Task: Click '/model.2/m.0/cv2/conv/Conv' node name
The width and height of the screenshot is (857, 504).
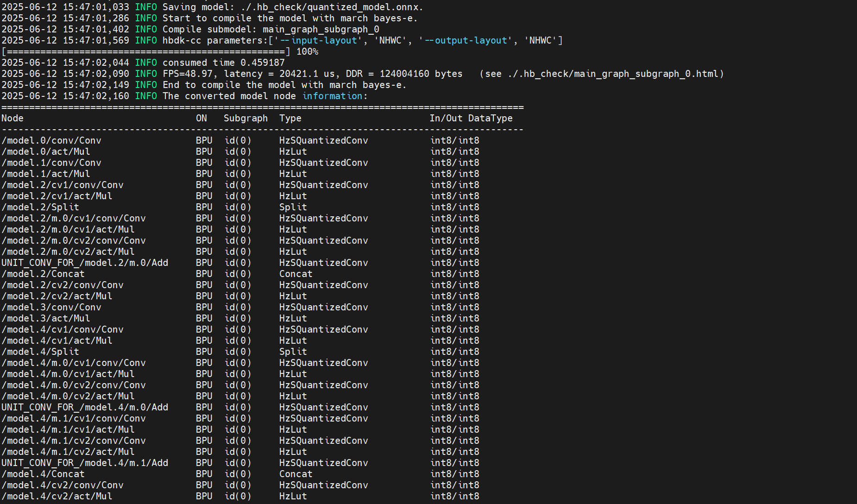Action: (x=74, y=240)
